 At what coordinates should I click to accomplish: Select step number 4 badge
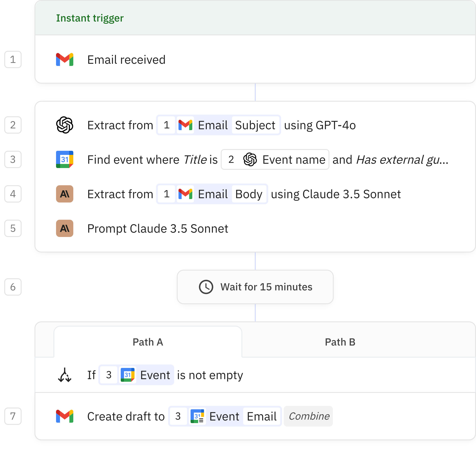pos(13,194)
